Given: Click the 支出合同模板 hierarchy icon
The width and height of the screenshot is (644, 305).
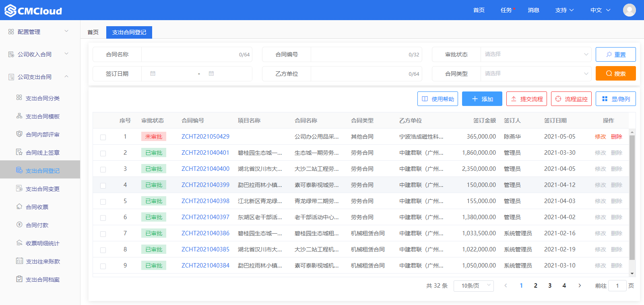Looking at the screenshot, I should pyautogui.click(x=19, y=116).
